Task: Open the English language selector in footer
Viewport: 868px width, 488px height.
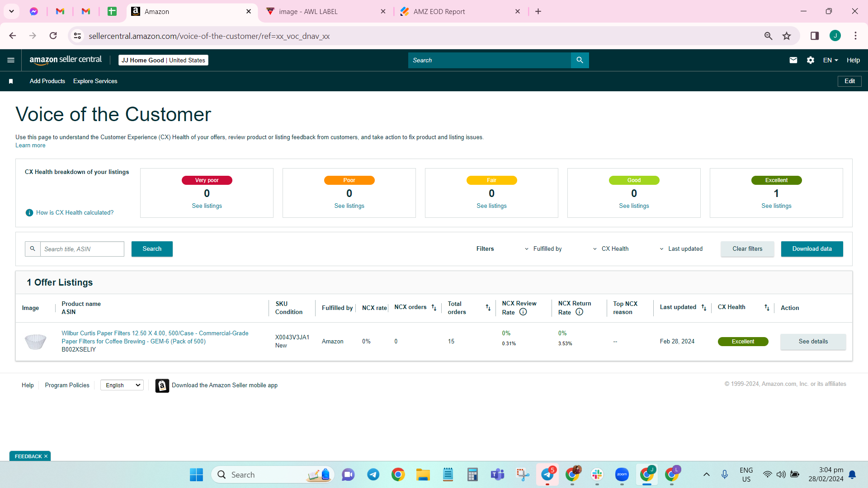Action: pos(122,385)
